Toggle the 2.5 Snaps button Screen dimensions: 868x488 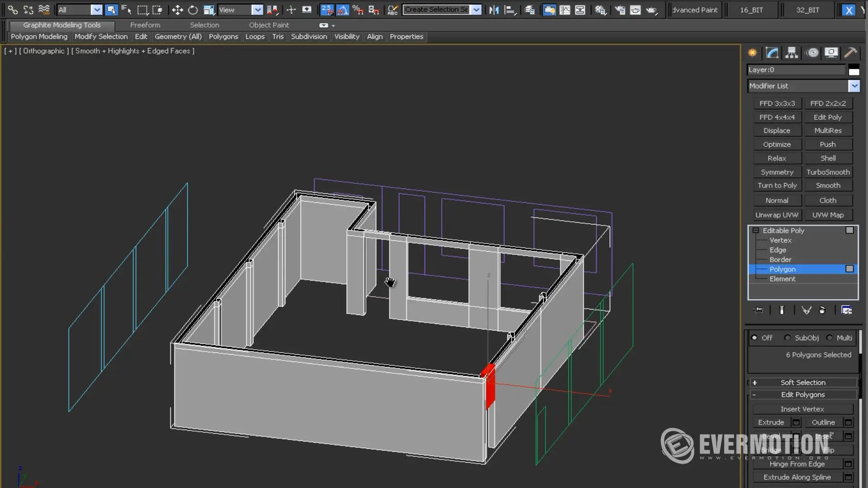(327, 9)
